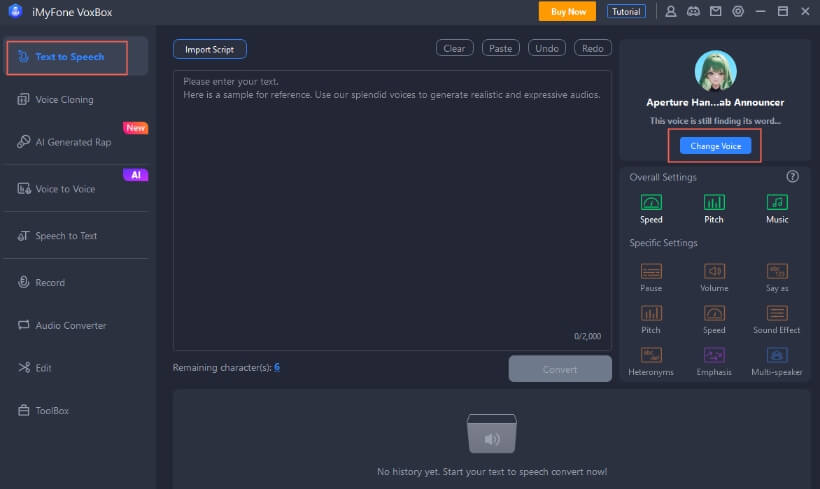Open the Tutorial
The image size is (820, 489).
[626, 12]
